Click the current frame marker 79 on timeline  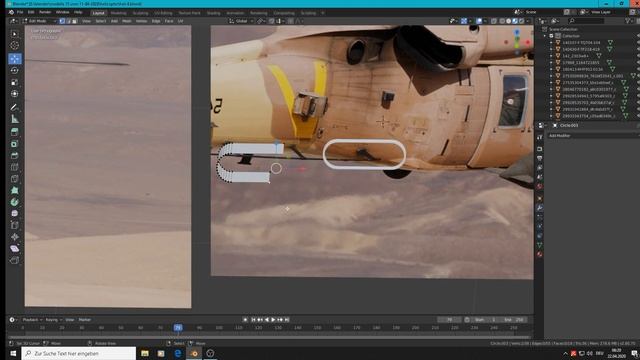[x=178, y=327]
